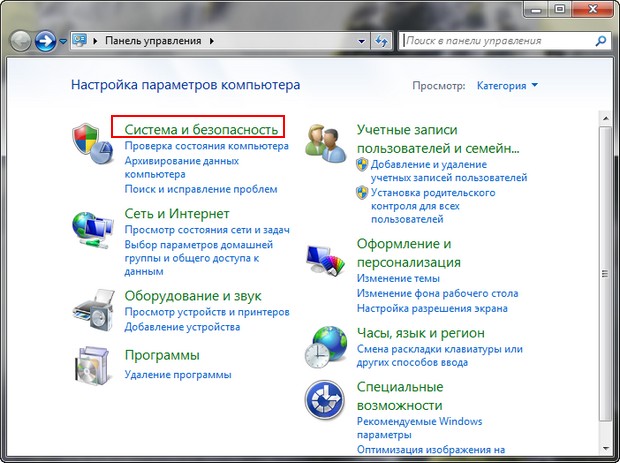The height and width of the screenshot is (463, 620).
Task: Click the Ease of Access blue circle icon
Action: [324, 400]
